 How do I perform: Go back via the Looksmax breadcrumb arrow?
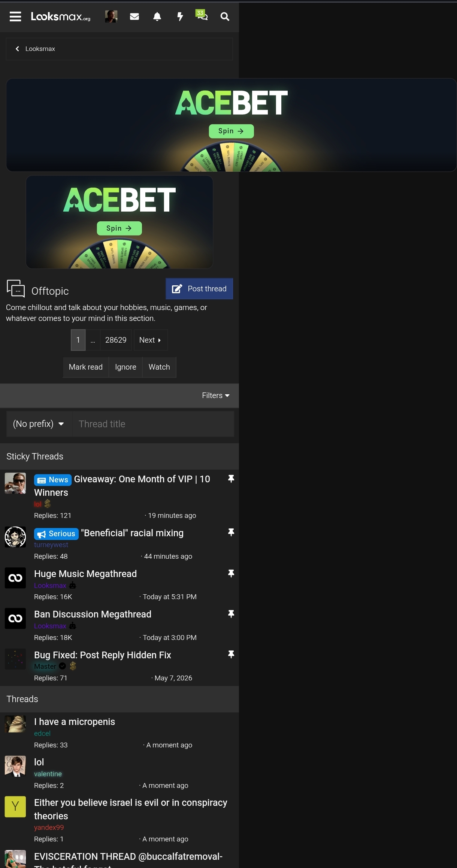17,49
